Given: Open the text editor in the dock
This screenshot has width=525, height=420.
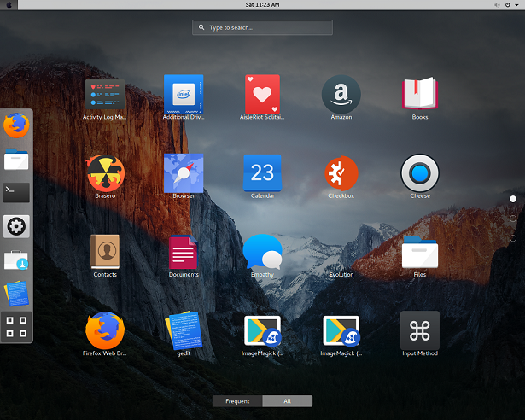Looking at the screenshot, I should tap(16, 294).
